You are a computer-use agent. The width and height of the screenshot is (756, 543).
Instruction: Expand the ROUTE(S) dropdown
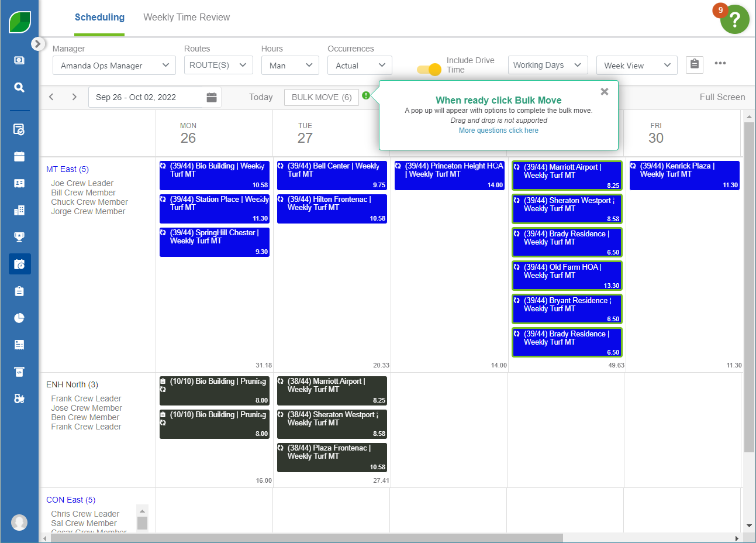[x=218, y=65]
